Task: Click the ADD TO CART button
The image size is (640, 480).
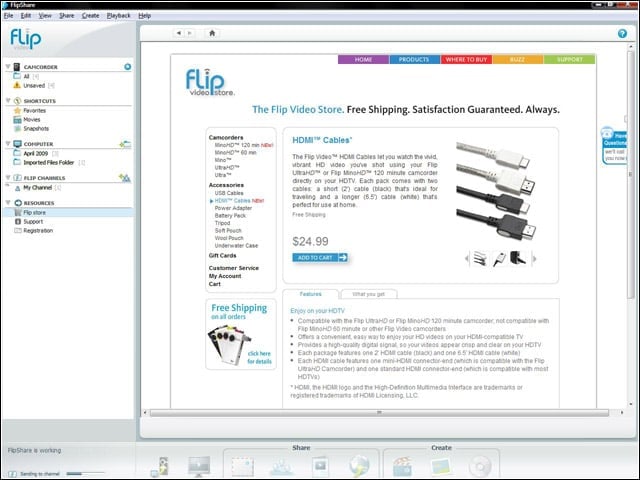Action: coord(320,258)
